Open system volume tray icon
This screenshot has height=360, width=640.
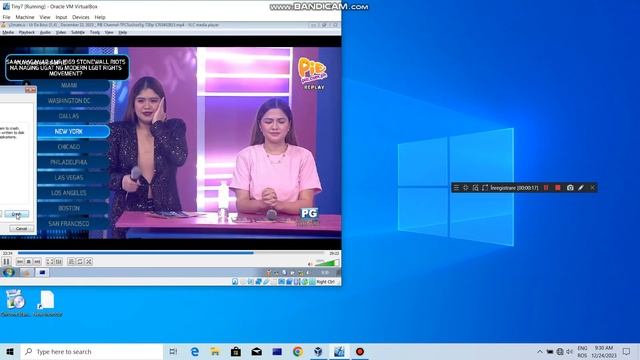[569, 351]
